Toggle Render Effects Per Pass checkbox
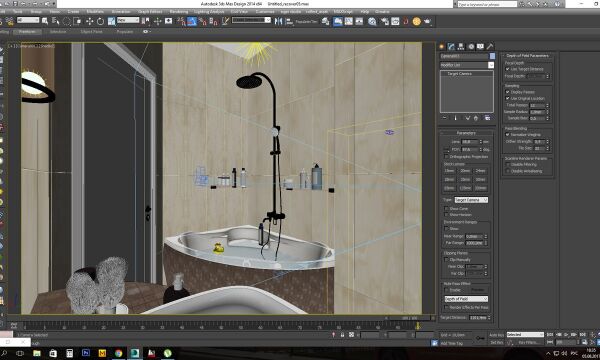The height and width of the screenshot is (360, 600). [x=446, y=308]
